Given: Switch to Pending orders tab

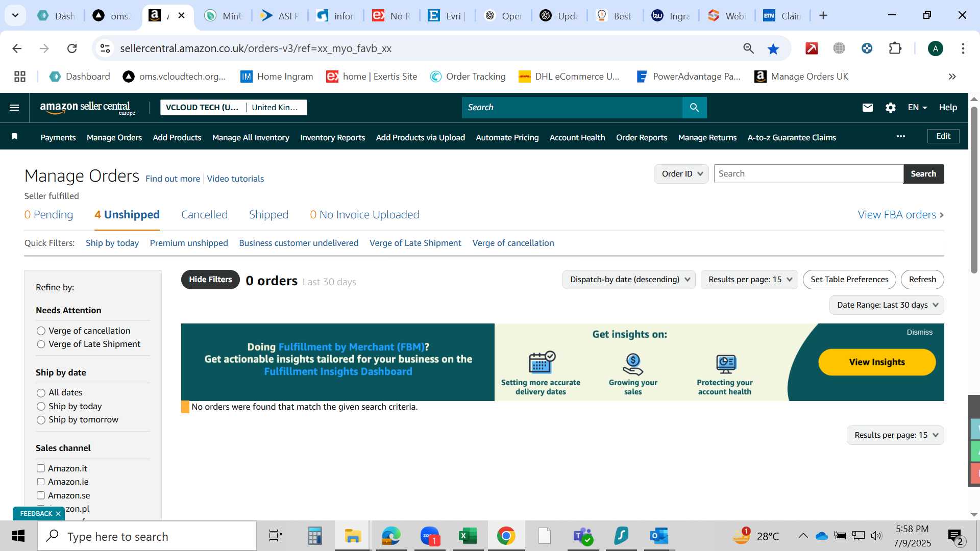Looking at the screenshot, I should (48, 215).
